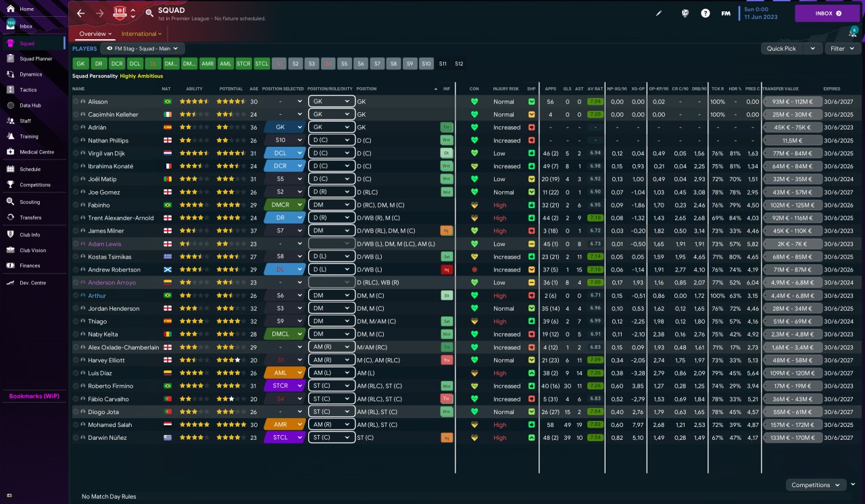The height and width of the screenshot is (504, 865).
Task: Toggle the selection circle beside Darwin Núñez
Action: 76,438
